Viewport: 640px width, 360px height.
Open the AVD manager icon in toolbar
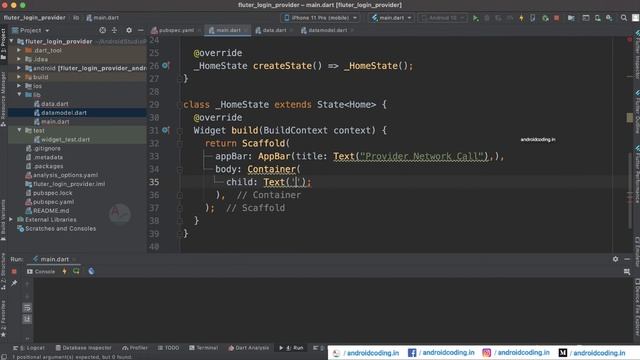pos(597,18)
